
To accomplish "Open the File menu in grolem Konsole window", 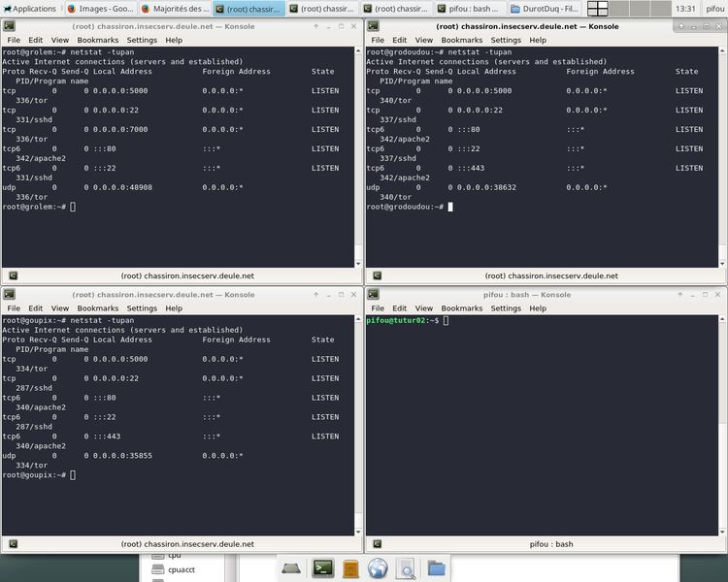I will pyautogui.click(x=14, y=40).
